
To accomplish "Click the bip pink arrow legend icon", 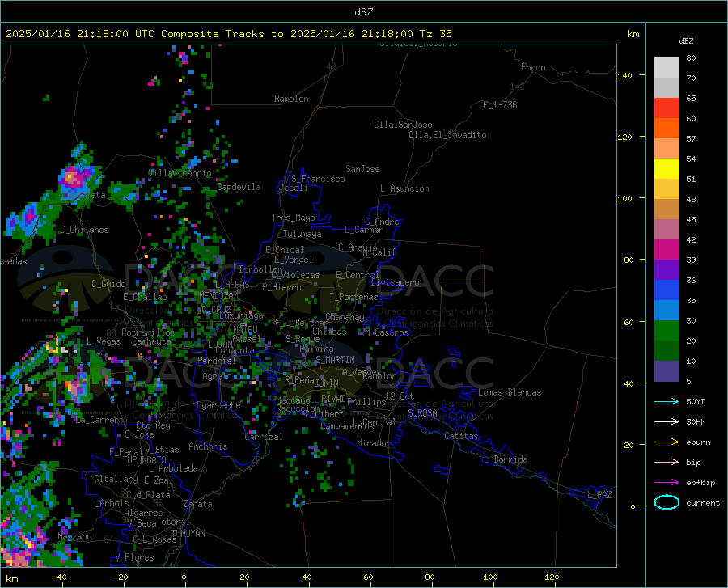I will point(667,463).
